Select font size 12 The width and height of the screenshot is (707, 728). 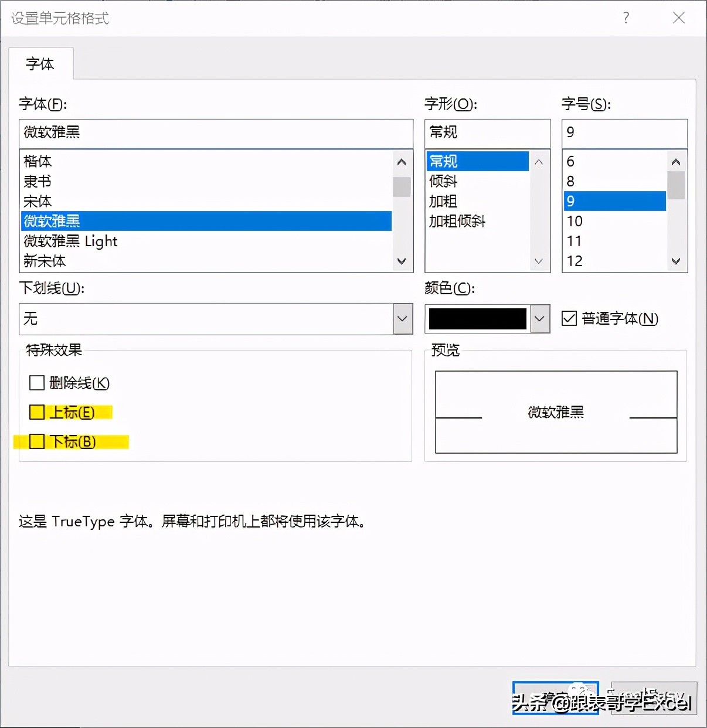point(575,261)
